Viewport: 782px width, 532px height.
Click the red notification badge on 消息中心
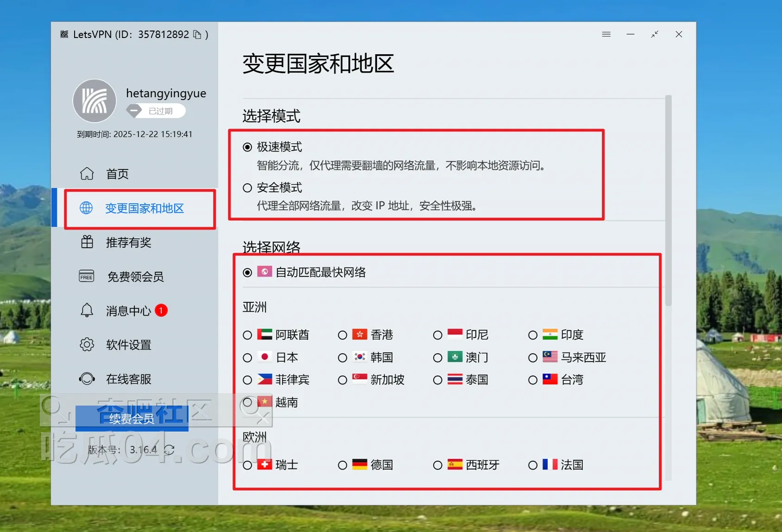[x=161, y=310]
